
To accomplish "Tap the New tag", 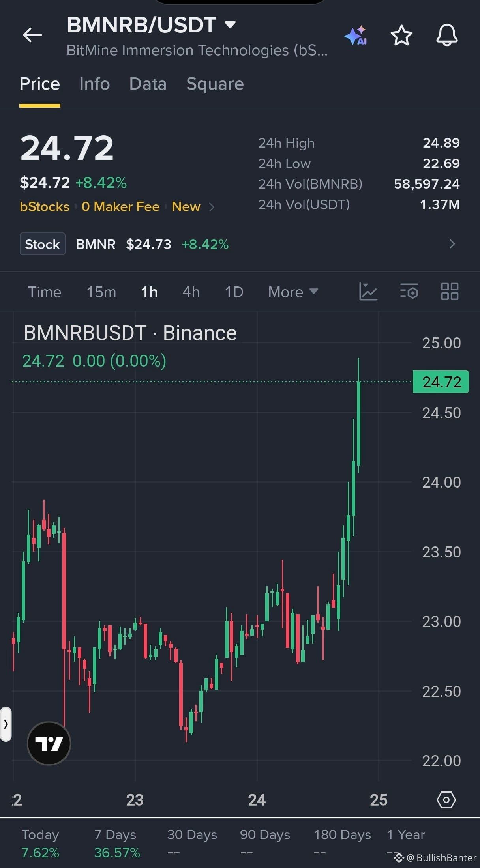I will pos(186,206).
